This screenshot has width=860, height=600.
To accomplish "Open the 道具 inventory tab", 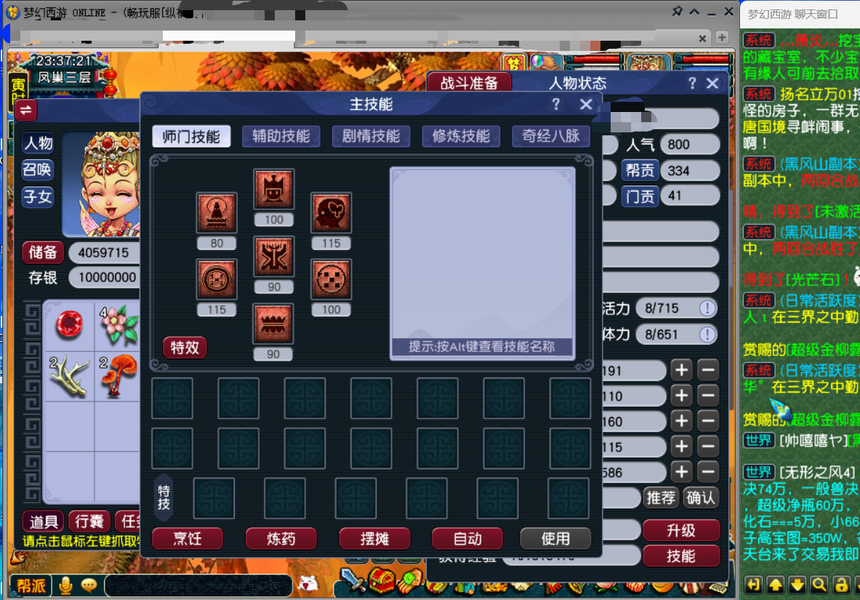I will [x=43, y=522].
